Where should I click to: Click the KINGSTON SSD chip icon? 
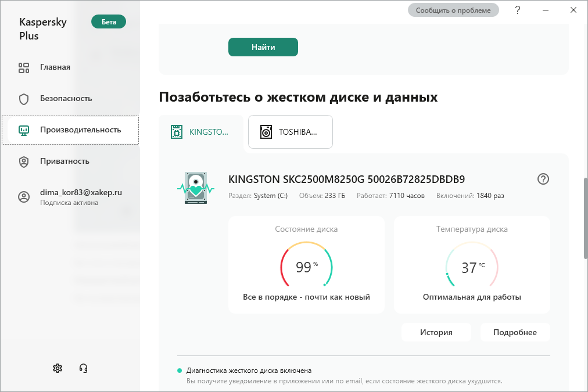pos(177,132)
